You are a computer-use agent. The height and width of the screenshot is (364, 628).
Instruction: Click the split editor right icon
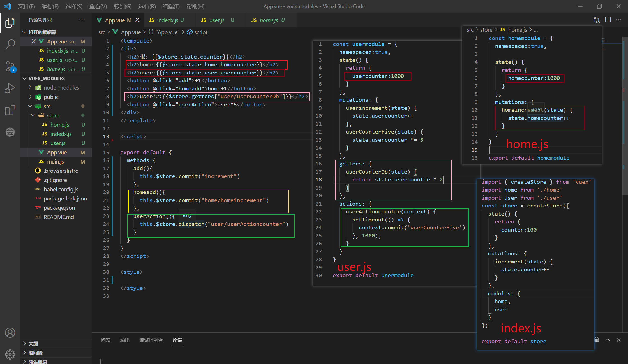(608, 20)
